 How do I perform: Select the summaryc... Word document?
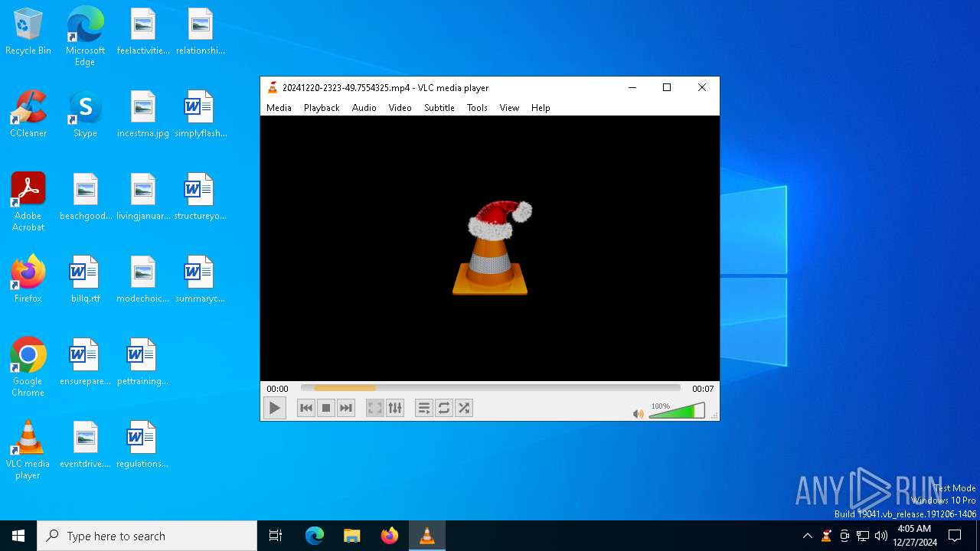(200, 279)
